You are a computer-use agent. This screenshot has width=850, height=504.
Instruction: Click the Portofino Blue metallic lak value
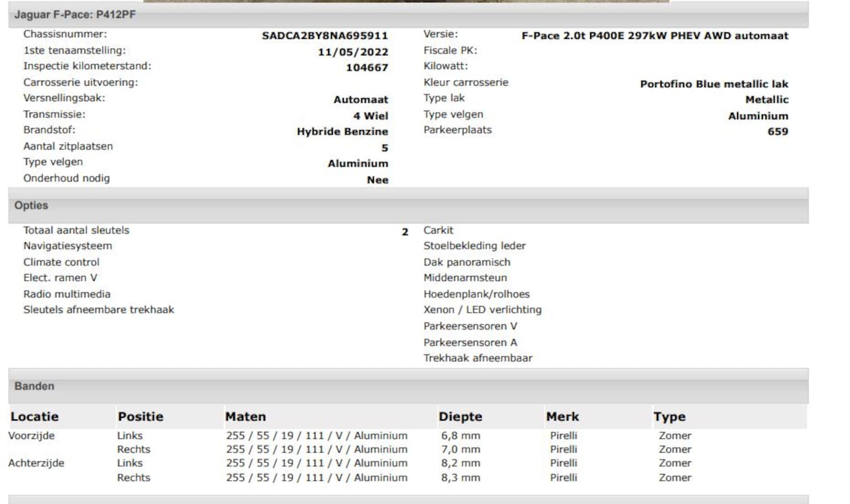click(713, 84)
